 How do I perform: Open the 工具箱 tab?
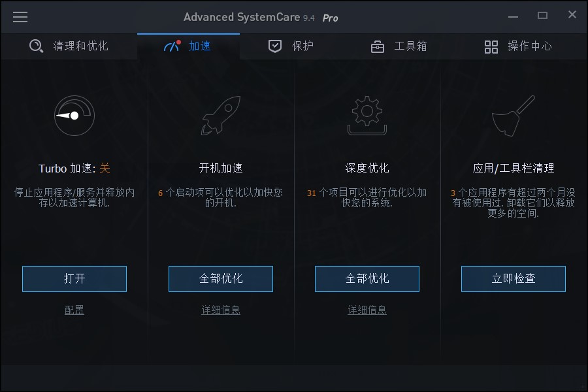pyautogui.click(x=399, y=46)
